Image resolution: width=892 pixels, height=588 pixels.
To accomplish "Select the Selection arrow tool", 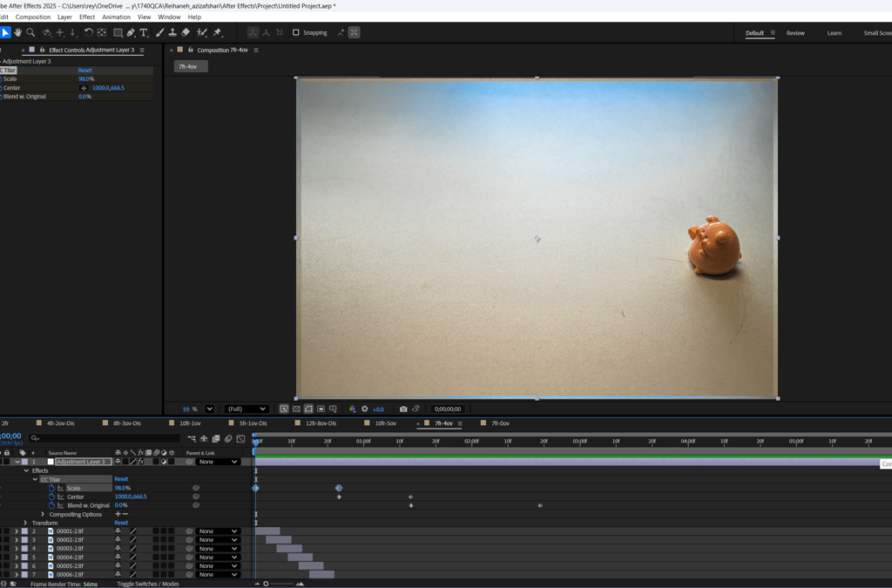I will click(5, 32).
